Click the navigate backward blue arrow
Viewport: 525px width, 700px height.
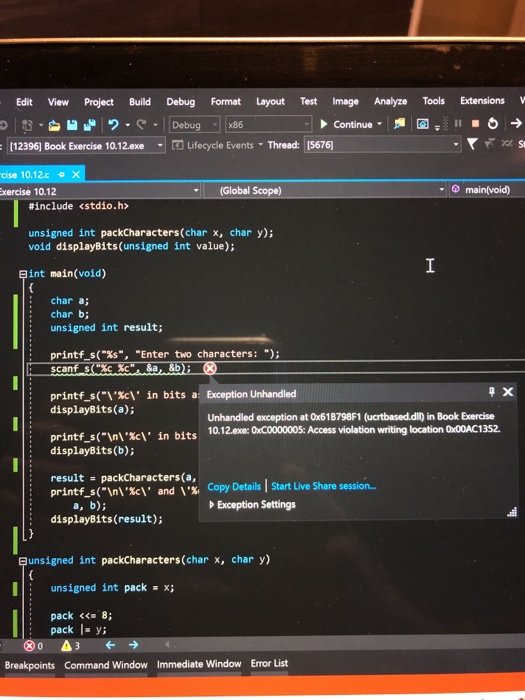[110, 645]
